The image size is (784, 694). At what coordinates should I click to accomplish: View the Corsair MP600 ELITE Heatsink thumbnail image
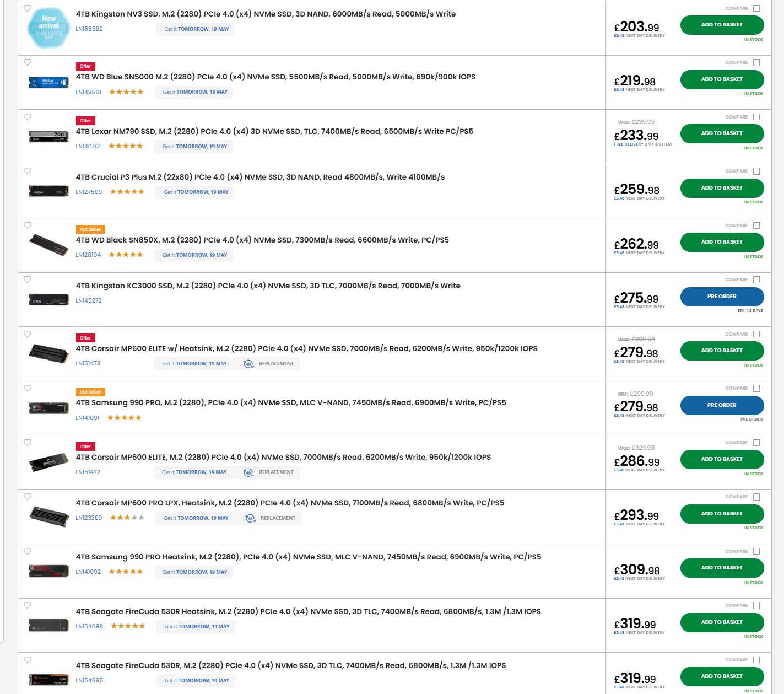click(x=48, y=352)
